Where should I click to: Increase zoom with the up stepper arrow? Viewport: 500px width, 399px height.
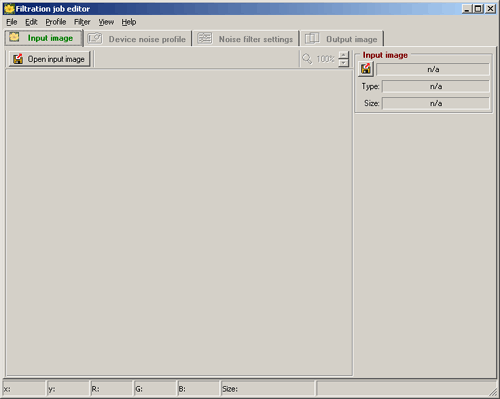(x=343, y=55)
